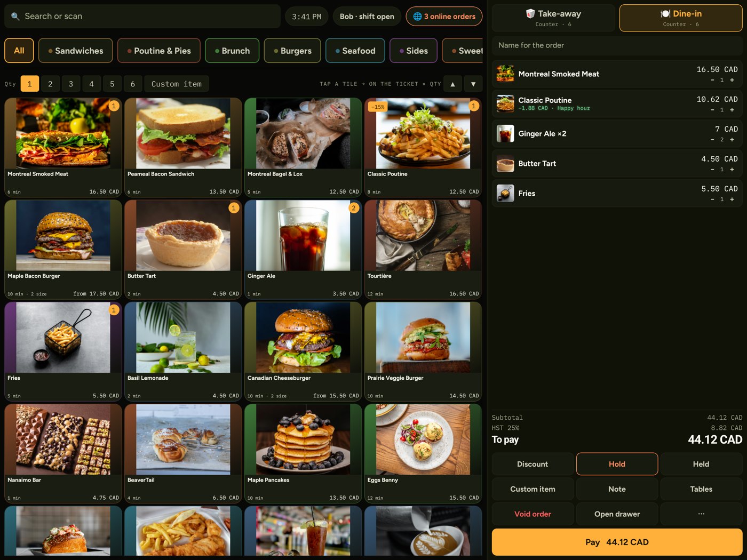Viewport: 747px width, 560px height.
Task: Set quantity to 5
Action: pyautogui.click(x=112, y=84)
